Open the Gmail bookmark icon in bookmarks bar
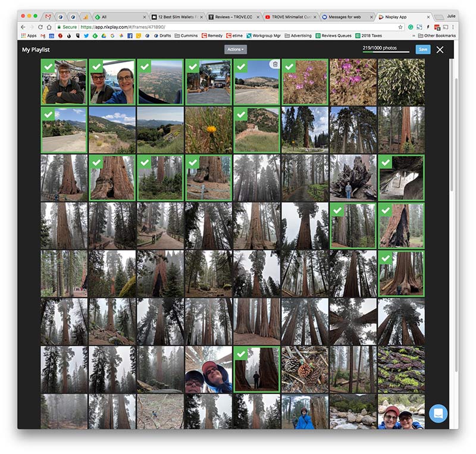This screenshot has height=454, width=476. click(43, 36)
